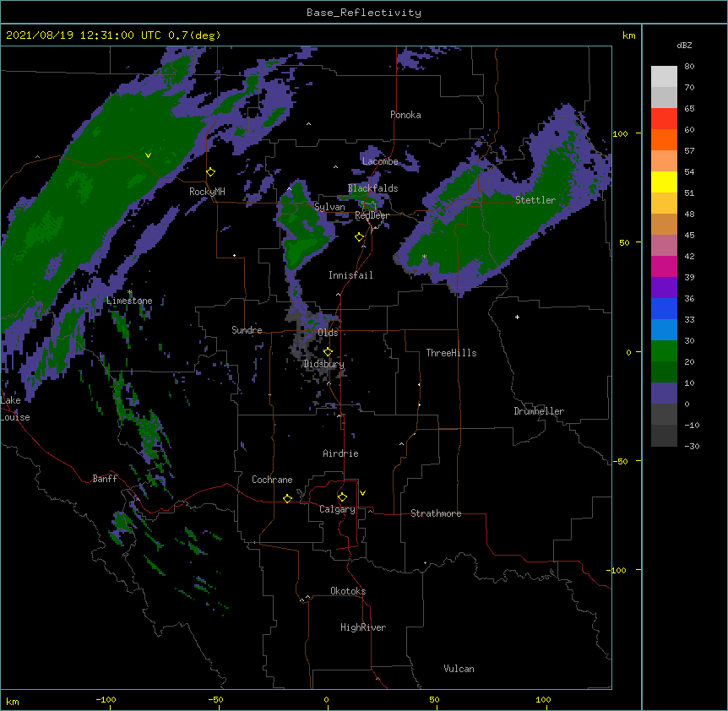Click the yellow V marker northeast of Calgary
The image size is (728, 711).
pos(362,493)
